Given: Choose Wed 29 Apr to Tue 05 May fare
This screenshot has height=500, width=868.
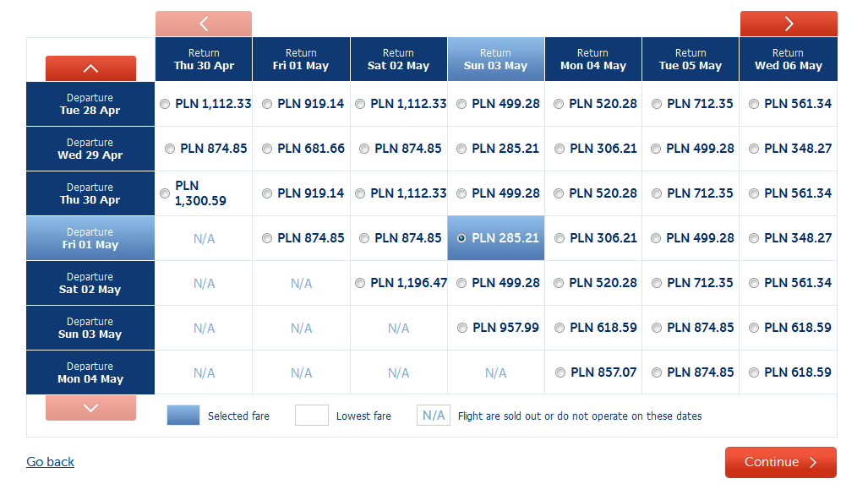Looking at the screenshot, I should point(656,149).
